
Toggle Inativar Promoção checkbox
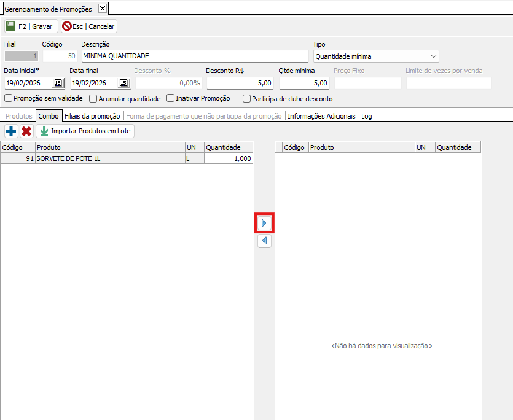coord(171,98)
